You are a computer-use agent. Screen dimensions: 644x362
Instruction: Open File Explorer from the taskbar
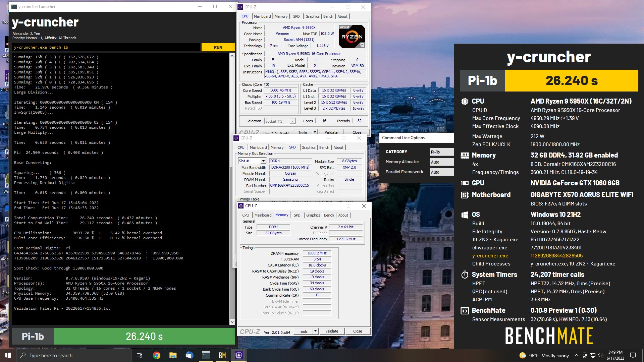173,355
